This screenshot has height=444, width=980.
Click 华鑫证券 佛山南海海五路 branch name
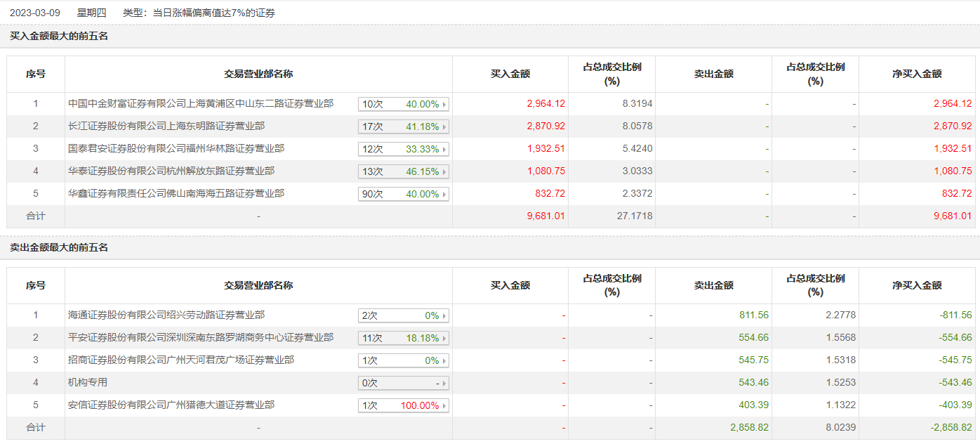point(176,194)
